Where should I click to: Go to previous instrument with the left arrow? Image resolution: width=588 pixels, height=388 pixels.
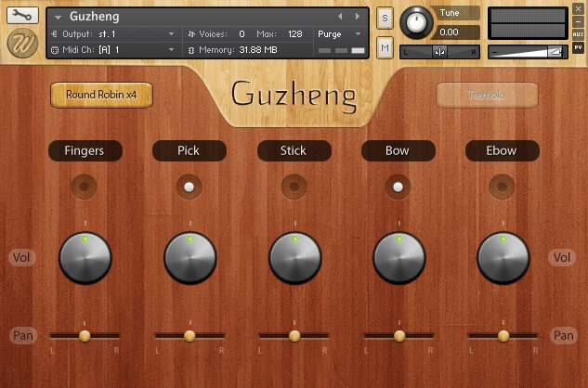point(340,16)
